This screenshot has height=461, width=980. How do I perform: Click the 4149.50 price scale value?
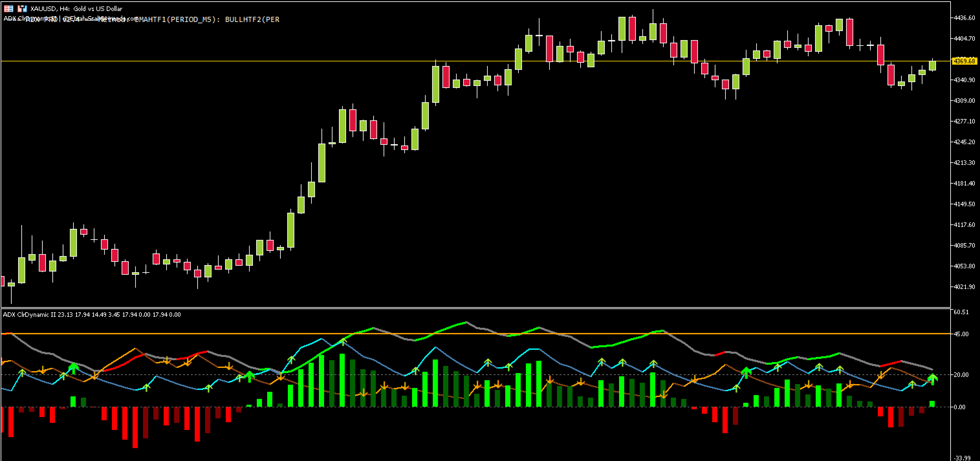964,204
